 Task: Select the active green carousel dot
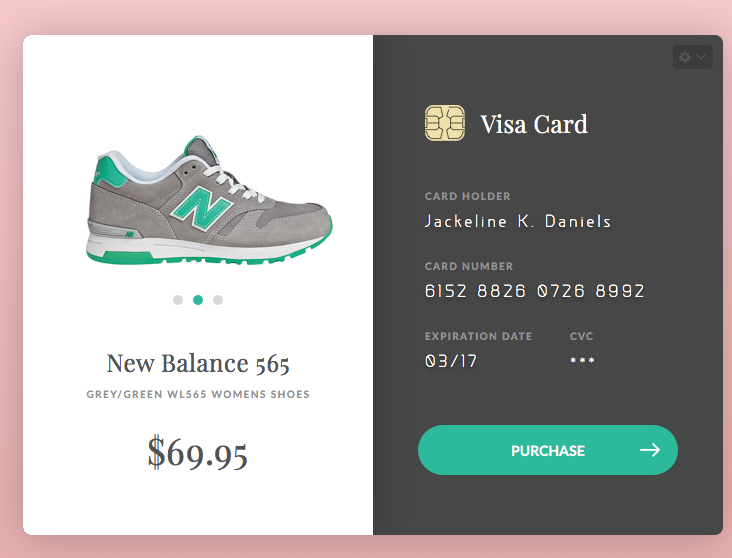click(198, 300)
